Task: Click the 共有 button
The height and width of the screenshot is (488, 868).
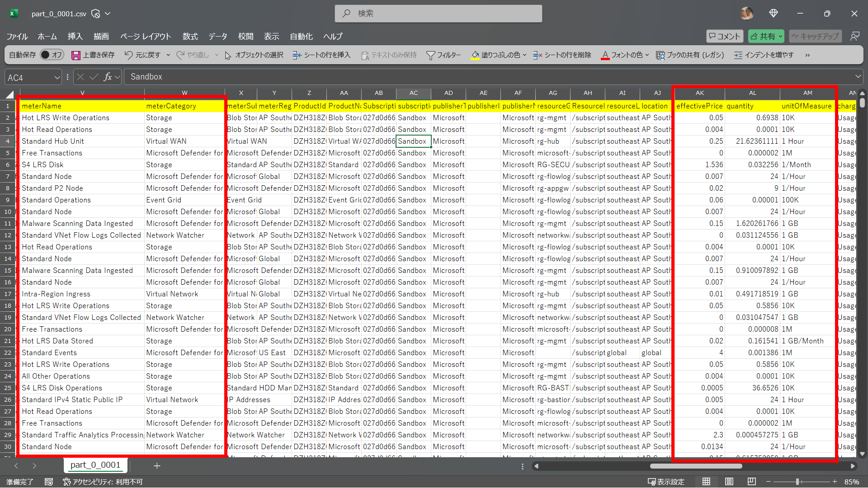Action: (x=765, y=36)
